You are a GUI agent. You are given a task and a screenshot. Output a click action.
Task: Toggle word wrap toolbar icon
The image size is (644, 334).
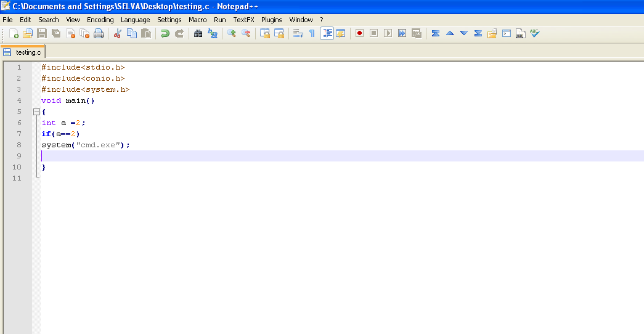click(298, 33)
